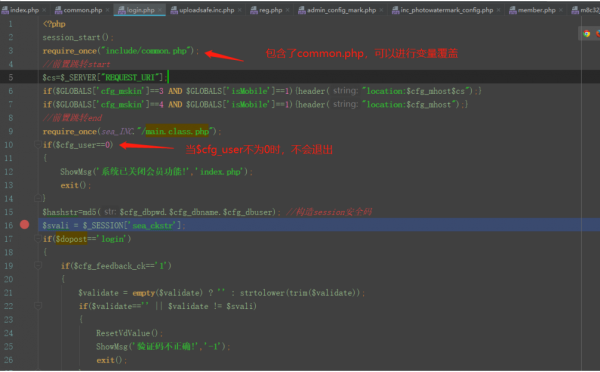Close the reg.php tab
Image resolution: width=600 pixels, height=372 pixels.
(287, 10)
